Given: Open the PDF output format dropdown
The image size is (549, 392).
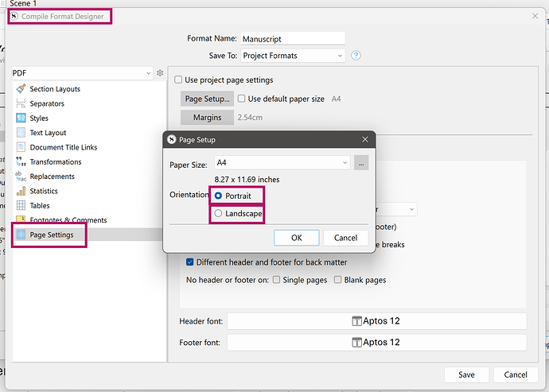Looking at the screenshot, I should [82, 73].
